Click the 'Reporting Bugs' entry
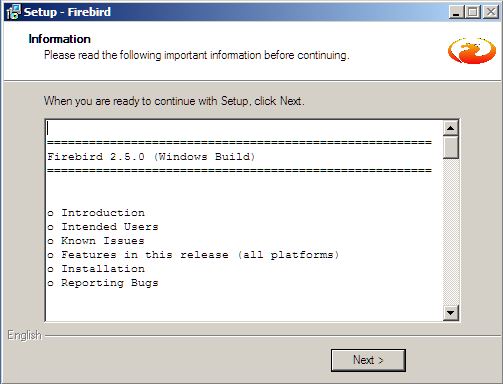Screen dimensions: 503x384 point(110,283)
